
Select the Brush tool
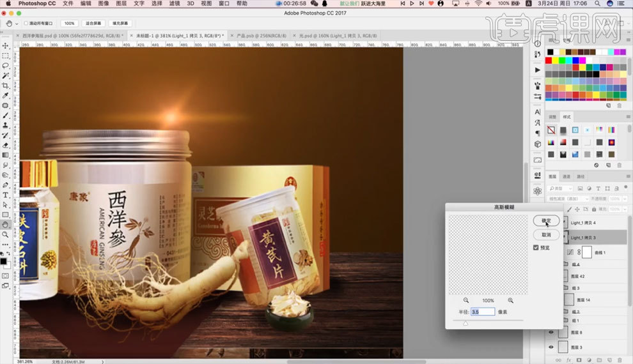pos(6,116)
